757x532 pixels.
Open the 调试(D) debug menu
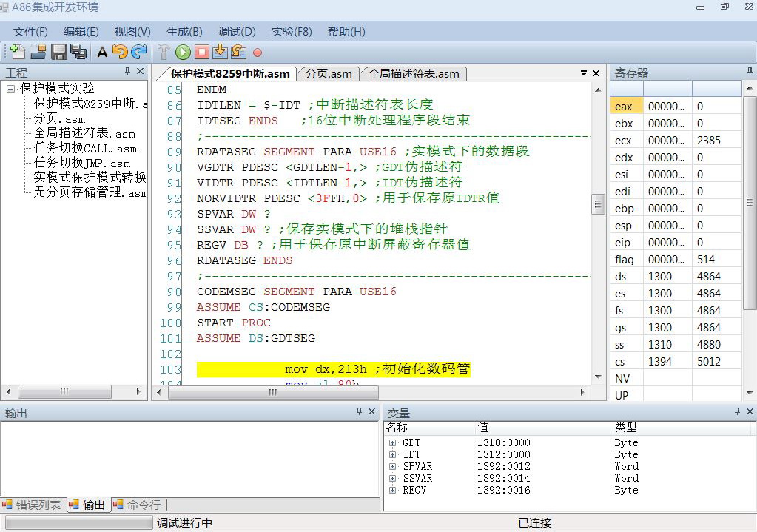235,32
